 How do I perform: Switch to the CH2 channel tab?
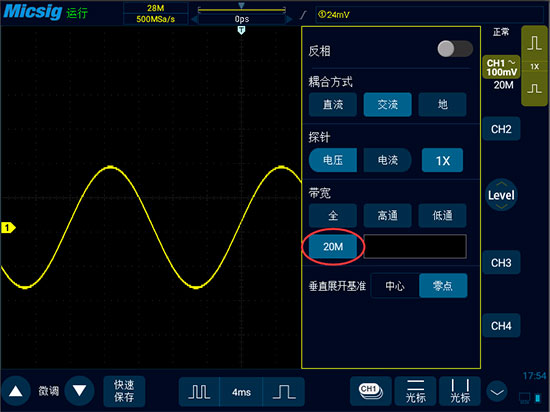(501, 129)
